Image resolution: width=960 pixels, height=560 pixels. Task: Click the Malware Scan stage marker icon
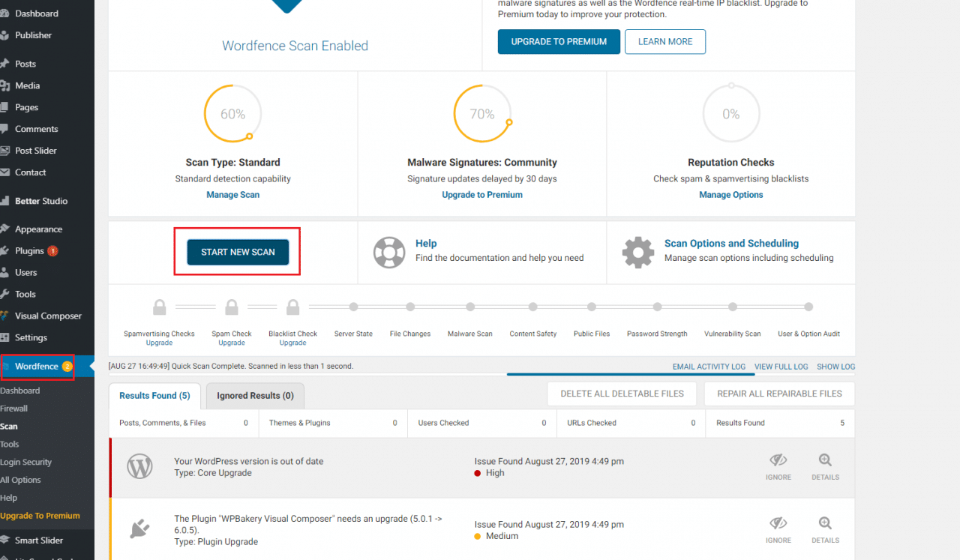click(x=470, y=307)
